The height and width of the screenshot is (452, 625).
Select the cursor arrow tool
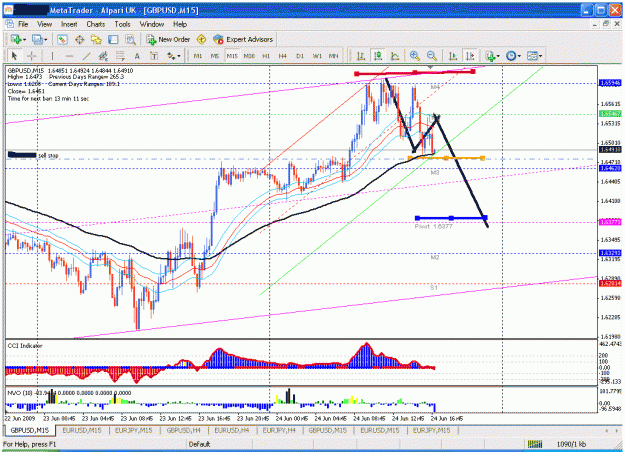(14, 56)
